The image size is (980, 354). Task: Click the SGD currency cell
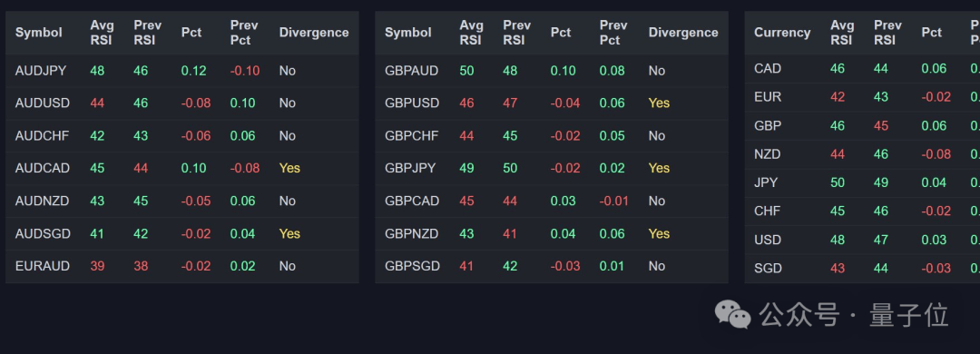point(768,269)
